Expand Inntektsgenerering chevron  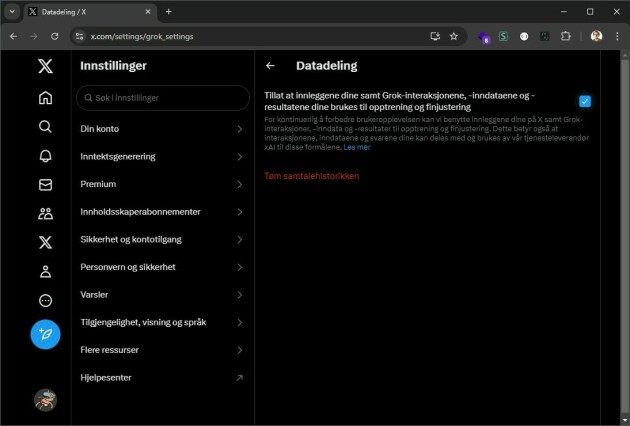click(239, 157)
